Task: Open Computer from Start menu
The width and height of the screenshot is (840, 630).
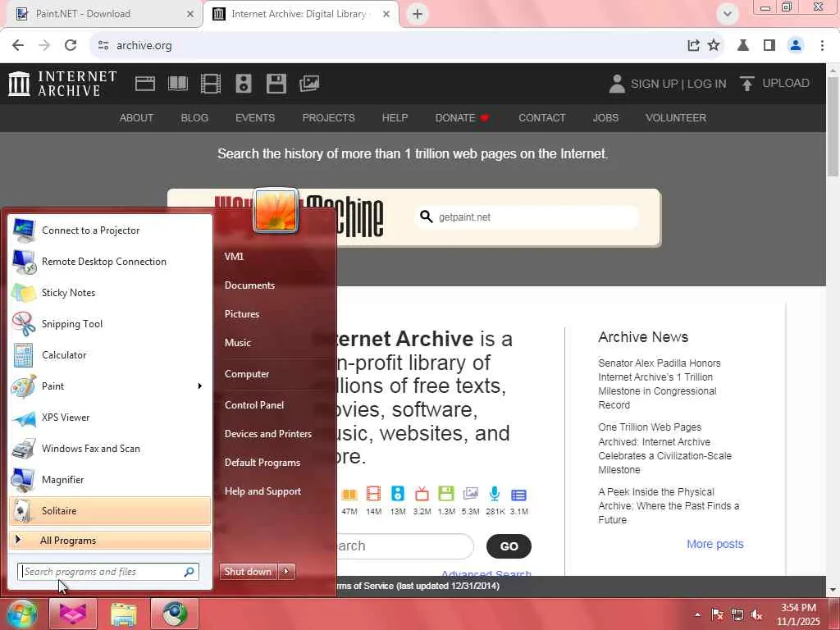Action: pyautogui.click(x=247, y=374)
